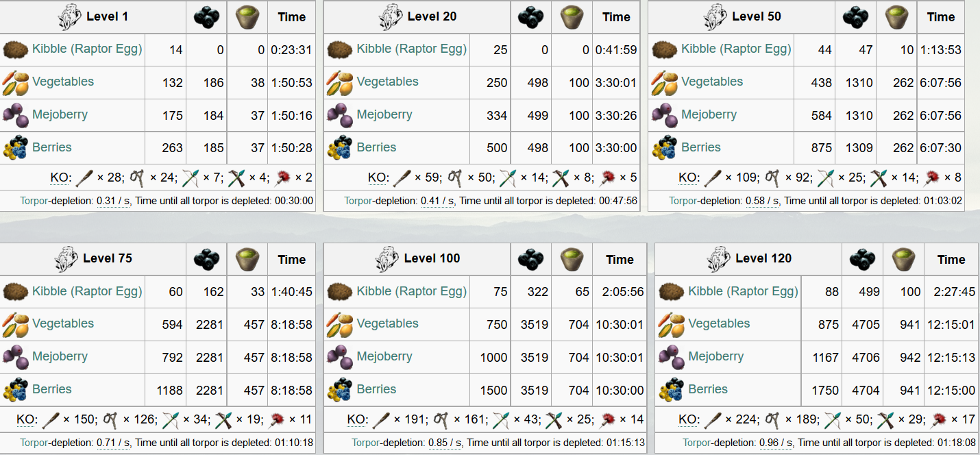The height and width of the screenshot is (455, 980).
Task: Click the Narcotic icon in Level 120 table
Action: click(903, 259)
